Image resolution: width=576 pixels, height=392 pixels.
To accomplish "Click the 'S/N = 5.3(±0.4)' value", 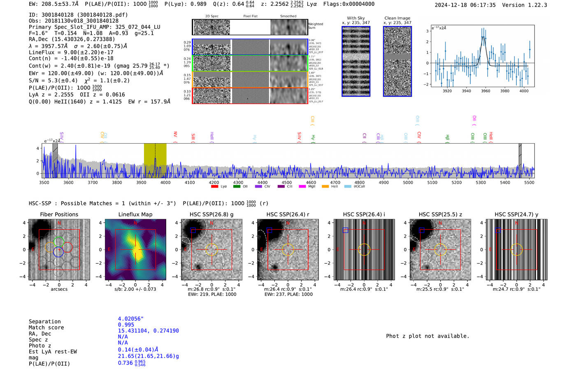I will coord(53,81).
